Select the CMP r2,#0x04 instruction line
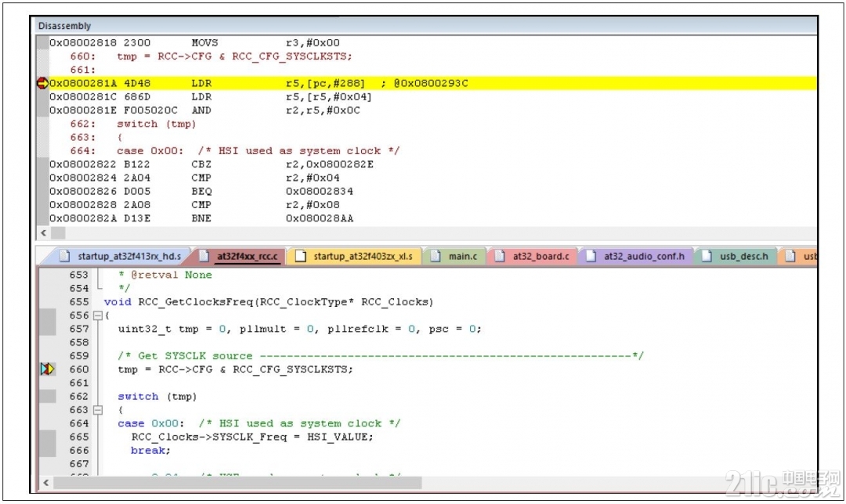 tap(194, 178)
